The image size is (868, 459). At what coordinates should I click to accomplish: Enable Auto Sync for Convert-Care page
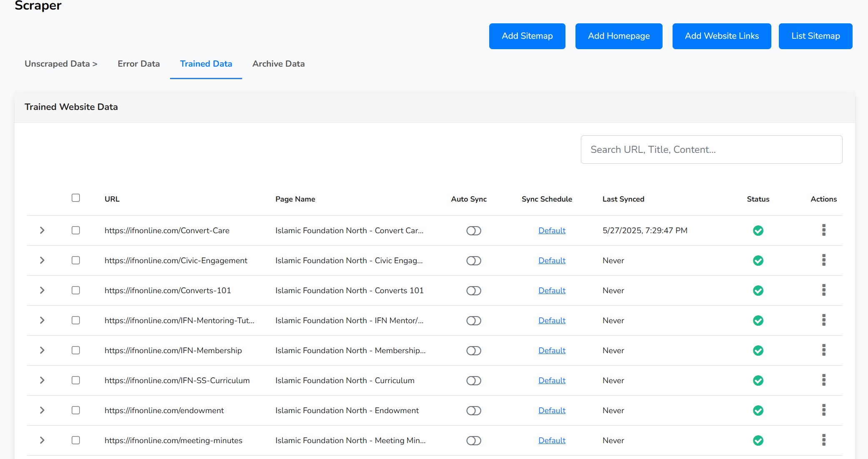point(473,231)
